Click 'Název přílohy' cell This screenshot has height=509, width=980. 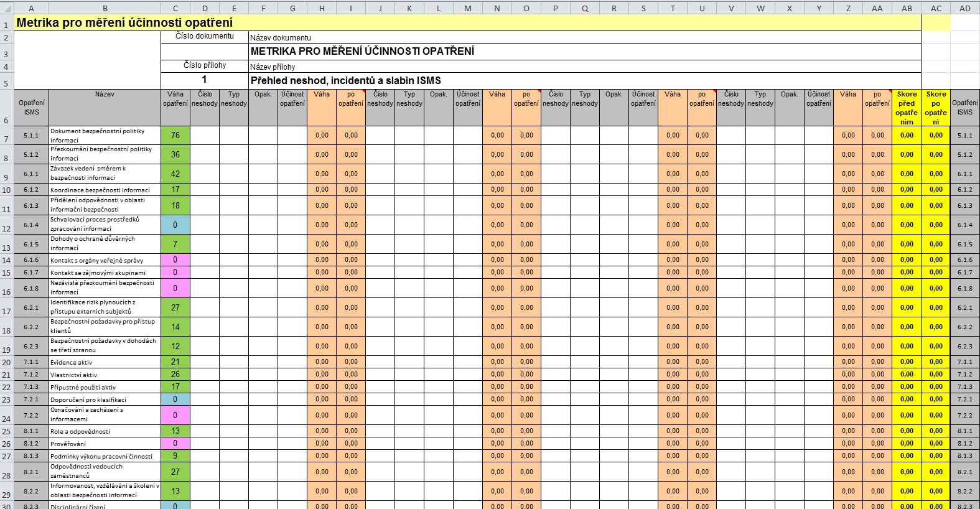click(585, 67)
